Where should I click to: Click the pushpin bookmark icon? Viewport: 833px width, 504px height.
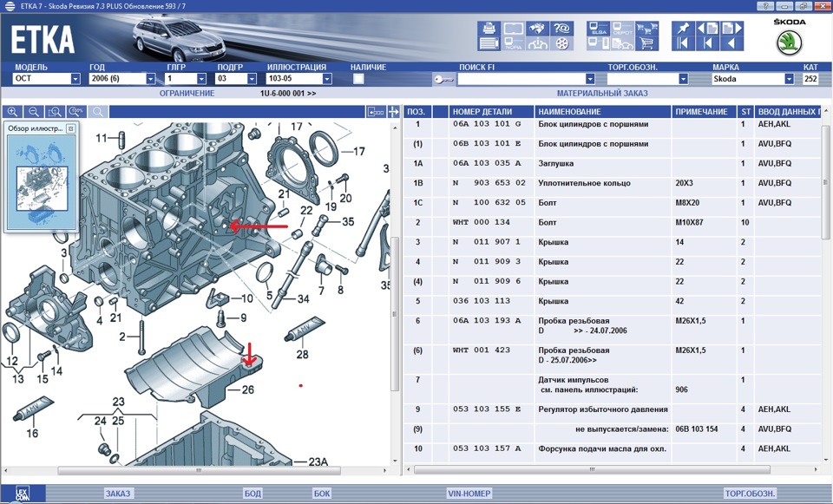[x=683, y=28]
